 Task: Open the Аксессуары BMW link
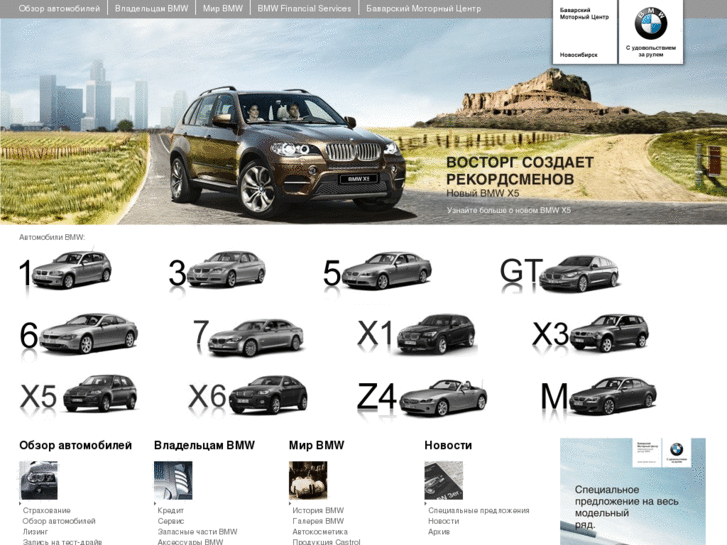pyautogui.click(x=190, y=542)
